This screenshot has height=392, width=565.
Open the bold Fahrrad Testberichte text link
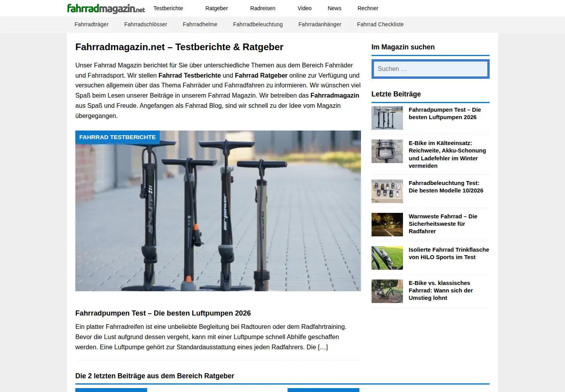[x=190, y=75]
